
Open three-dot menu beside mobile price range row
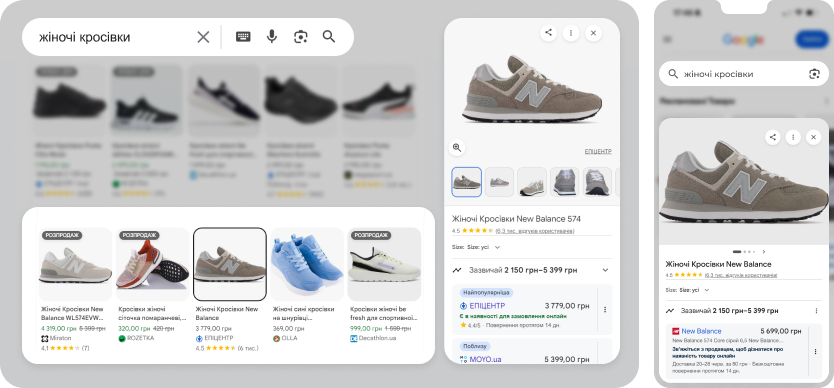coord(816,311)
